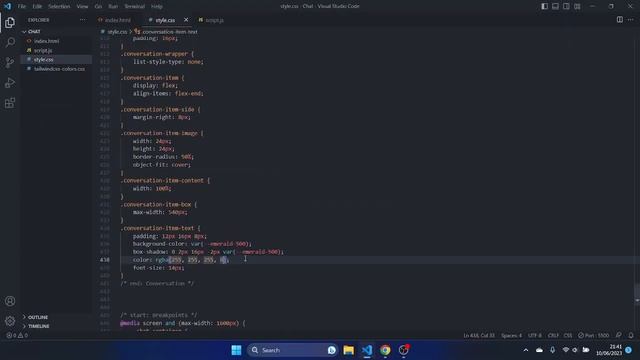640x360 pixels.
Task: Open the Source Control view
Action: pyautogui.click(x=10, y=62)
